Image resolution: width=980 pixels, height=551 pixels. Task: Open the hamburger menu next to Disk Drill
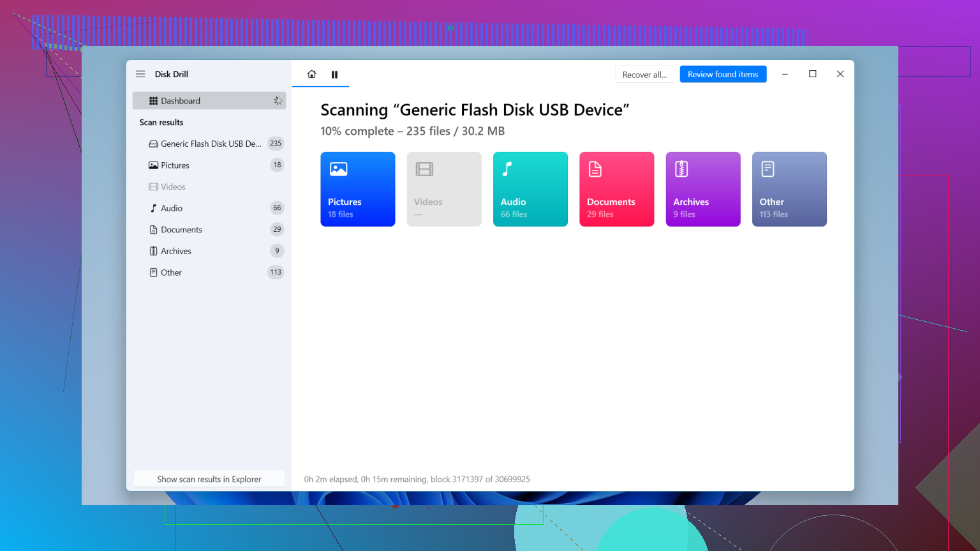coord(140,74)
